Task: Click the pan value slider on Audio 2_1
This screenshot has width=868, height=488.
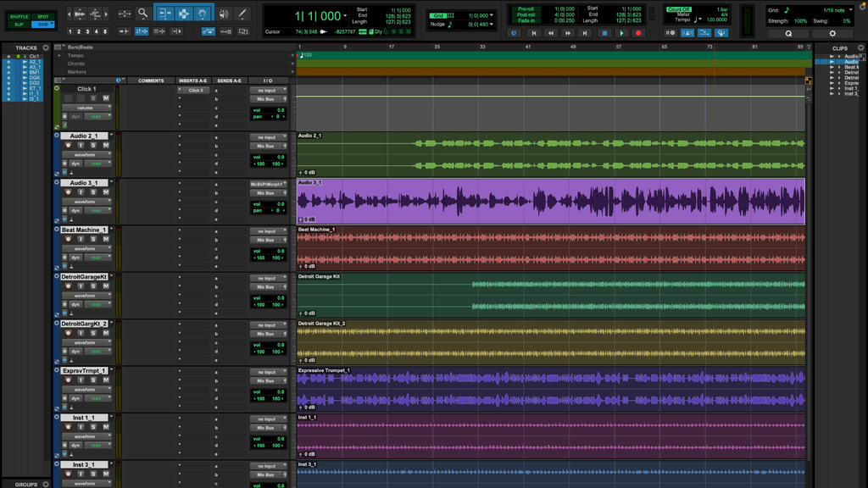Action: [268, 164]
